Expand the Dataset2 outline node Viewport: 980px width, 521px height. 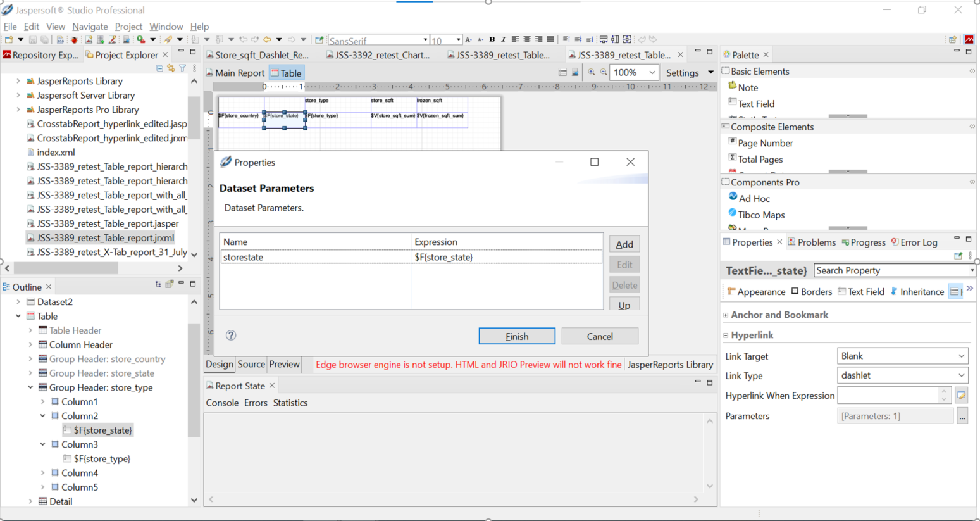pyautogui.click(x=18, y=302)
